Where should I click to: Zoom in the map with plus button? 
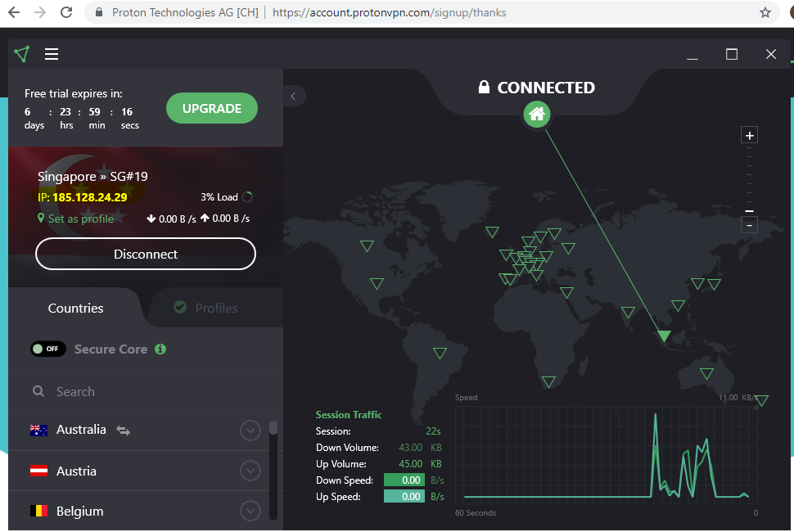(750, 136)
